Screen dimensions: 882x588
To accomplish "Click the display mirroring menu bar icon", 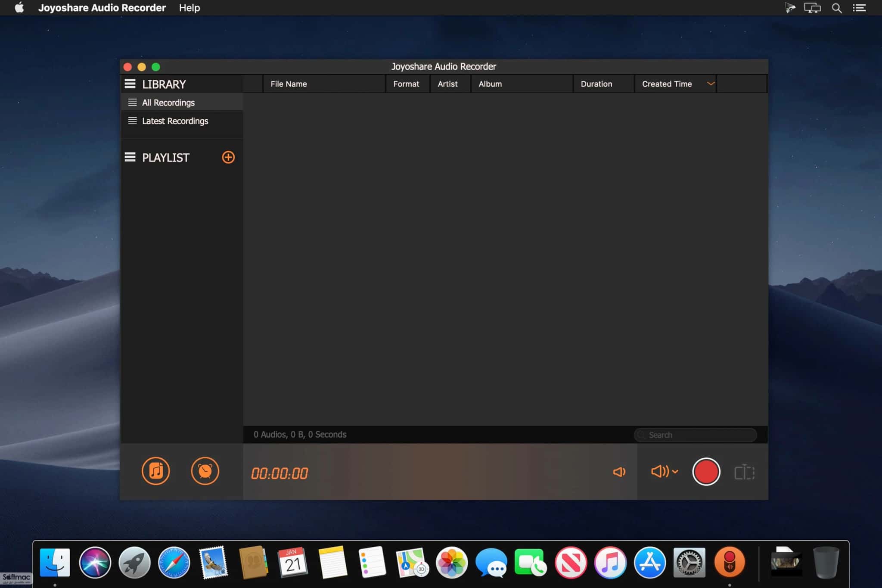I will point(812,8).
